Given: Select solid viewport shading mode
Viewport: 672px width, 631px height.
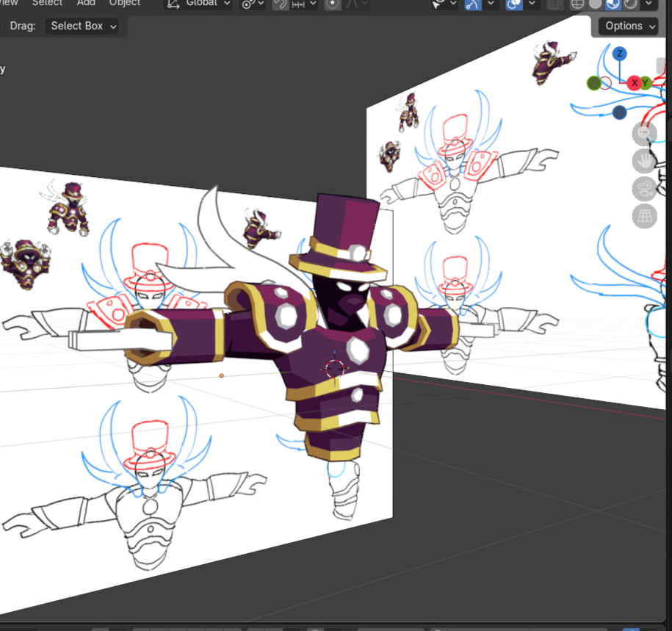Looking at the screenshot, I should click(x=596, y=3).
